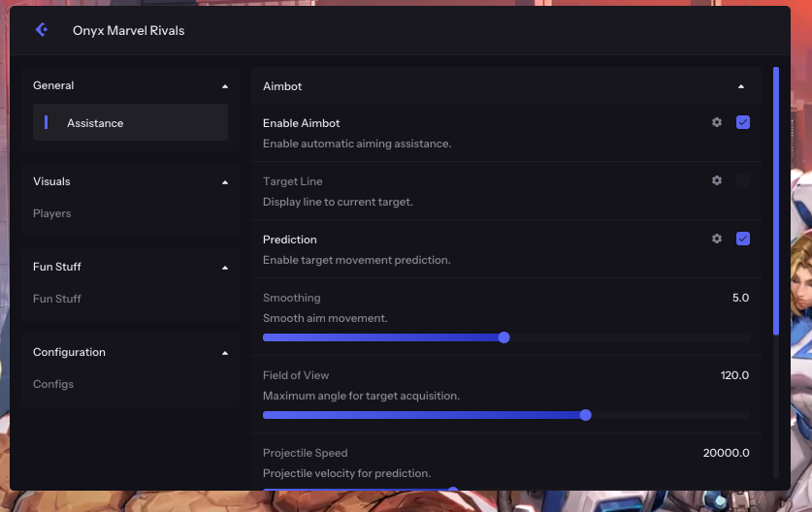Open the Fun Stuff sub-item

[57, 299]
